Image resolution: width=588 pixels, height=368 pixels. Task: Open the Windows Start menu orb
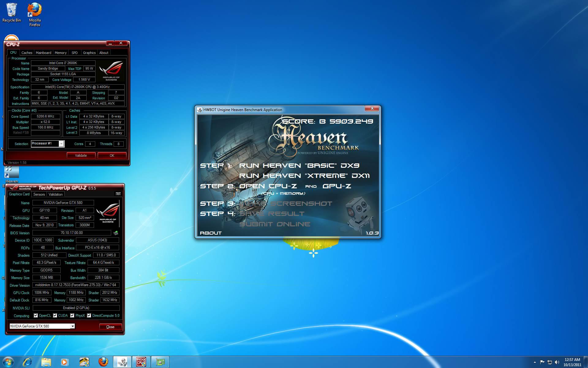click(8, 362)
